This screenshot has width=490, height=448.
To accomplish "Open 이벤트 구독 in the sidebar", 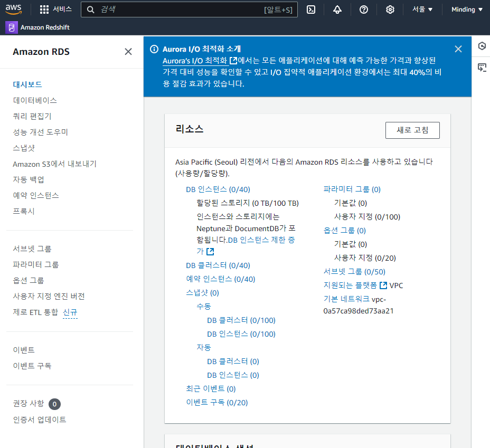I will pos(32,366).
